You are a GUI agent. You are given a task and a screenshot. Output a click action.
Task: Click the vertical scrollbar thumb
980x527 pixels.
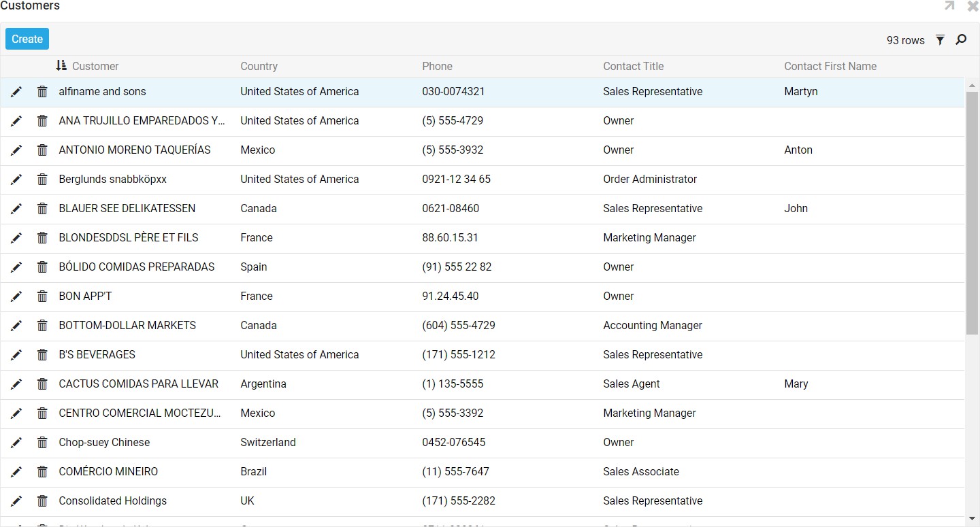click(972, 211)
